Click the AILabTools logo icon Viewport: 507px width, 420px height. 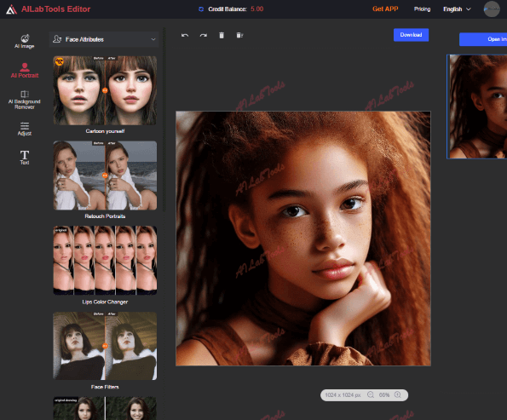click(x=11, y=9)
